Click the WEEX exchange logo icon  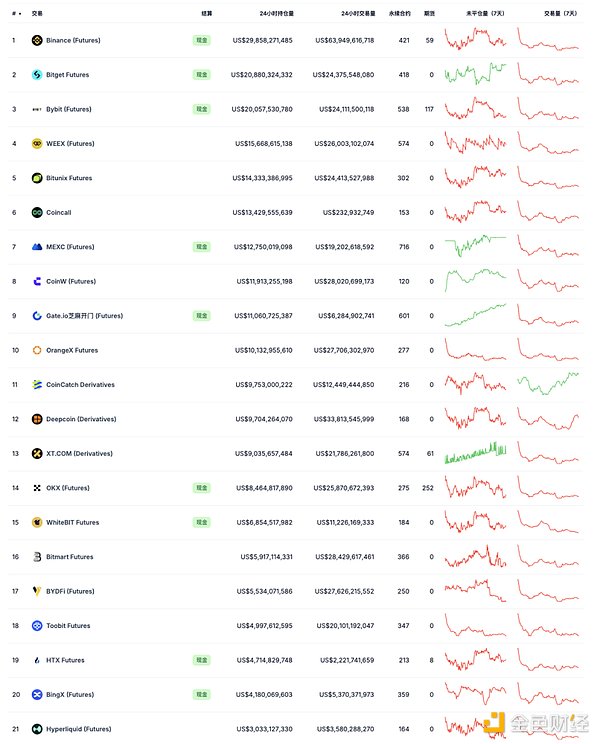[37, 144]
